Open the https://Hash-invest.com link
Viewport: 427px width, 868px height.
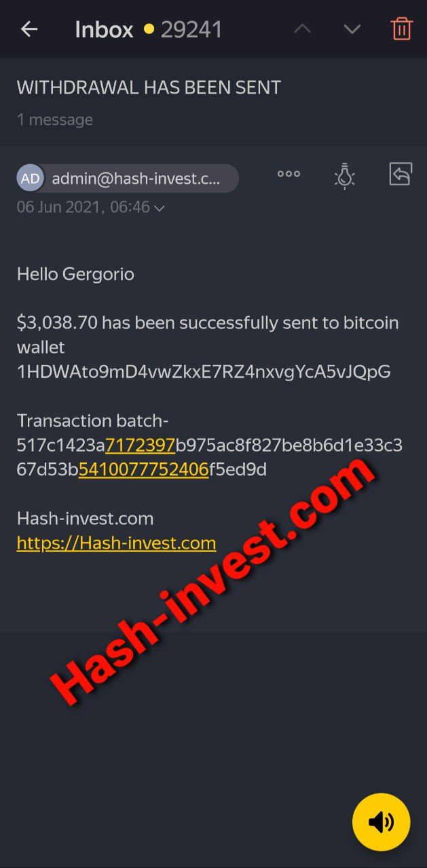[x=116, y=543]
